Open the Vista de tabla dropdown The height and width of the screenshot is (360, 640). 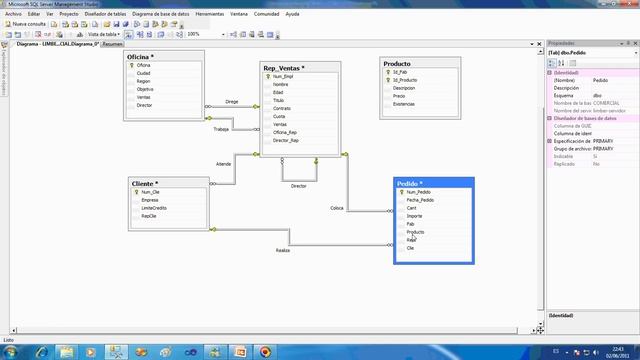(104, 35)
